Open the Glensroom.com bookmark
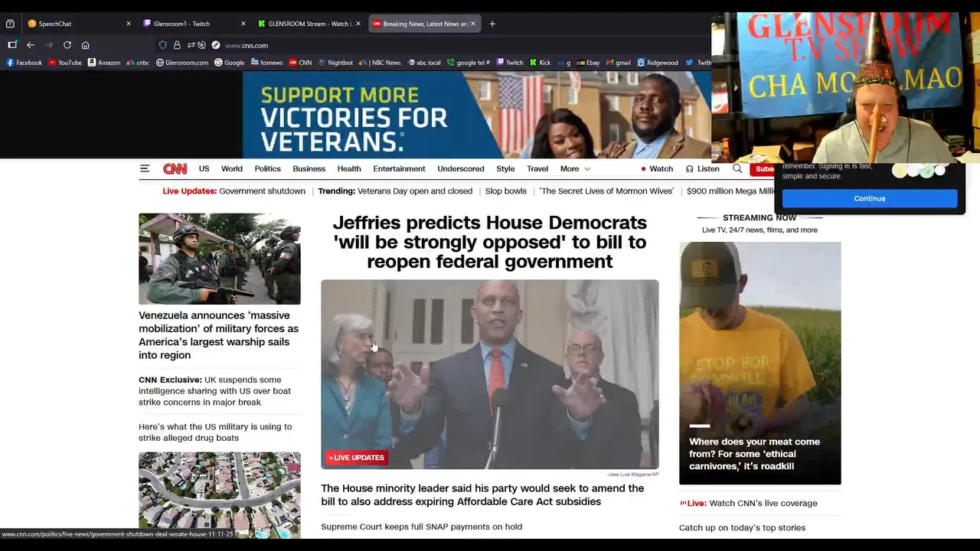980x551 pixels. point(182,63)
